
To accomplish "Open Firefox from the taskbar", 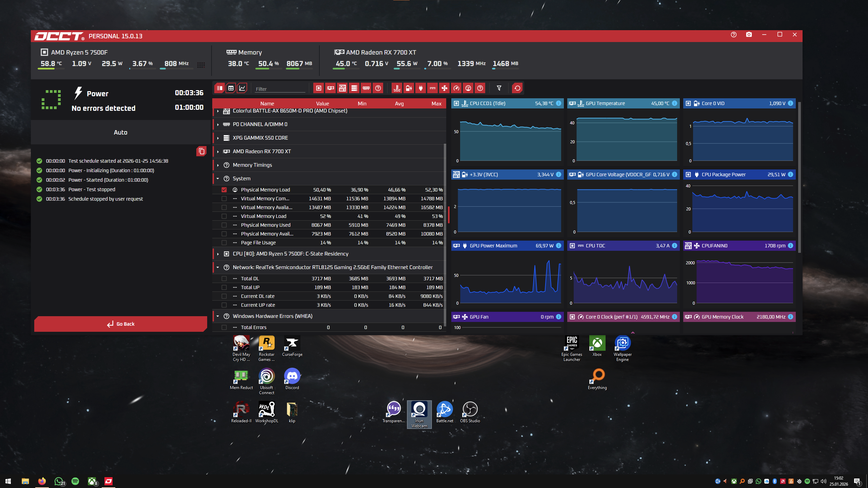I will coord(42,481).
